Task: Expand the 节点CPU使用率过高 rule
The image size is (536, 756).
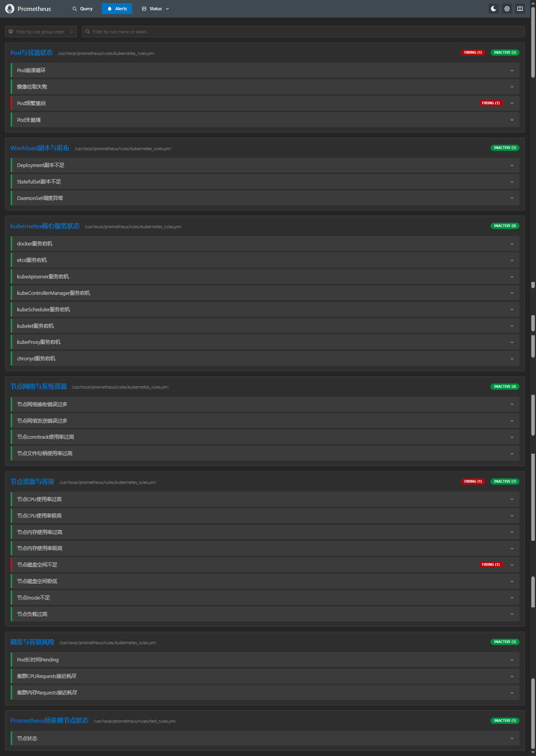Action: 265,500
